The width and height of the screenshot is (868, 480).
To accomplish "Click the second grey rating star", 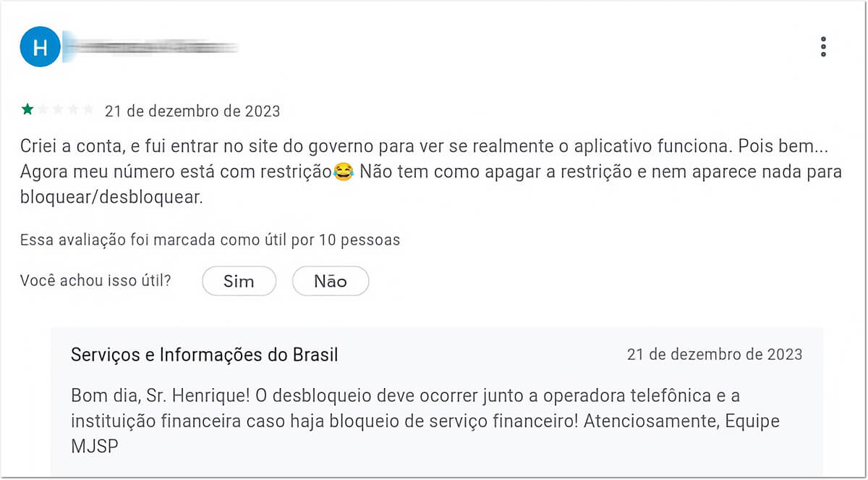I will (x=43, y=110).
